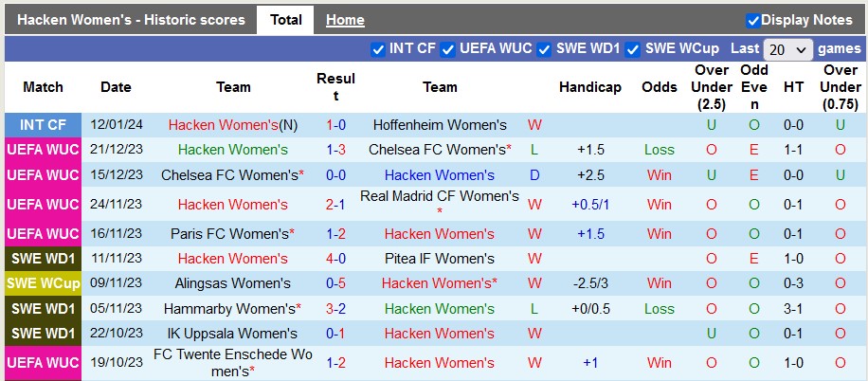The image size is (868, 381).
Task: Open the 0-5 Alingsas match score
Action: (335, 283)
